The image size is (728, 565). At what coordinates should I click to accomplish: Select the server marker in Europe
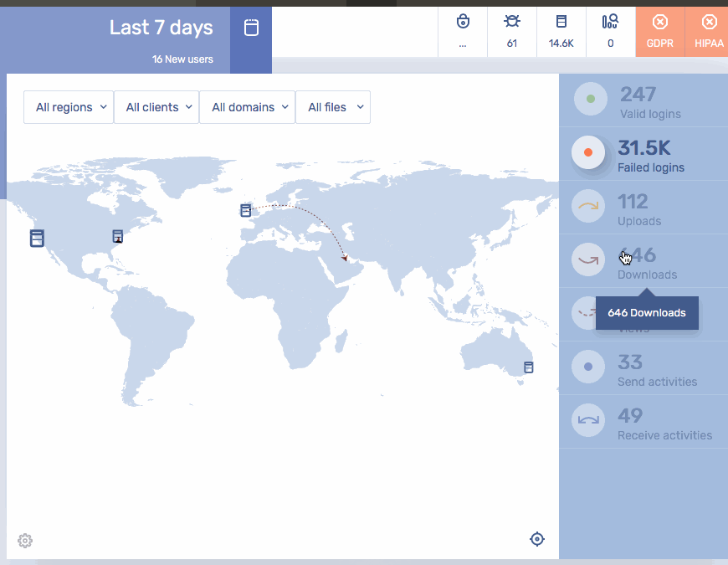pos(245,210)
